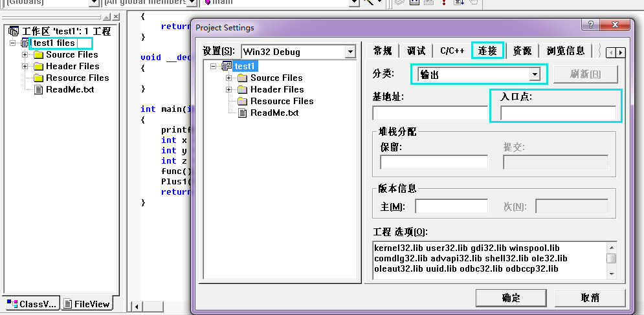Click the editor horizontal scrollbar left arrow
Viewport: 644px width, 315px height.
[x=137, y=307]
